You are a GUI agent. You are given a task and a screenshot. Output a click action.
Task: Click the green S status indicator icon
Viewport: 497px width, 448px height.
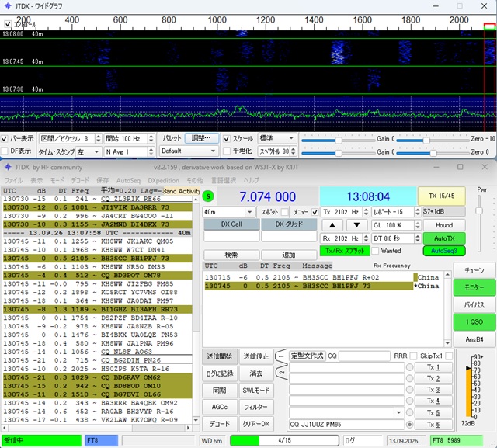(208, 196)
